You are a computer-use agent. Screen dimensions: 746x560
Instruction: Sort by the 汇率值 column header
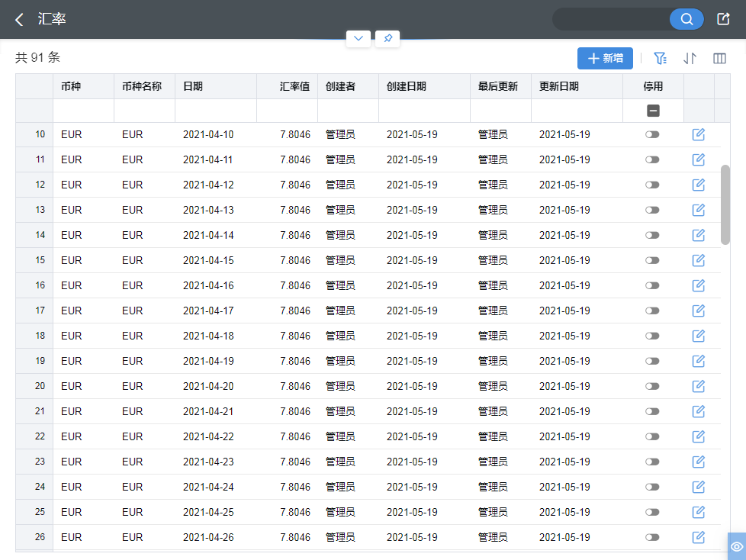point(288,86)
